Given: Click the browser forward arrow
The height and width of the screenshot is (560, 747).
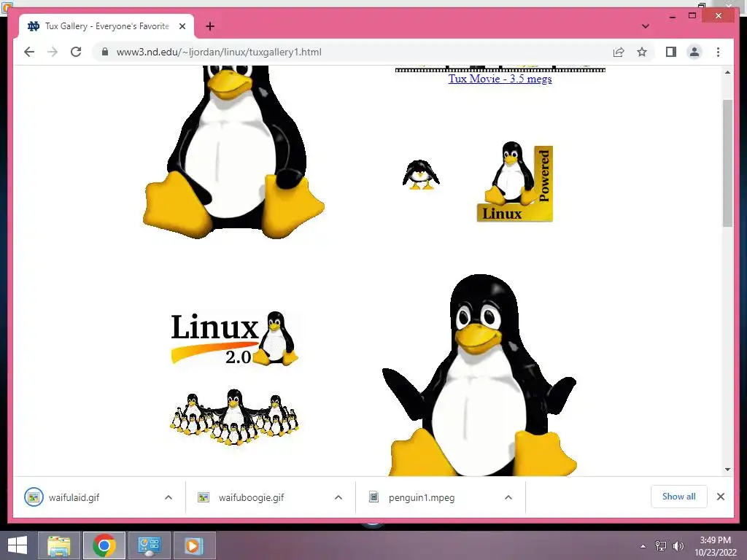Looking at the screenshot, I should (x=53, y=52).
